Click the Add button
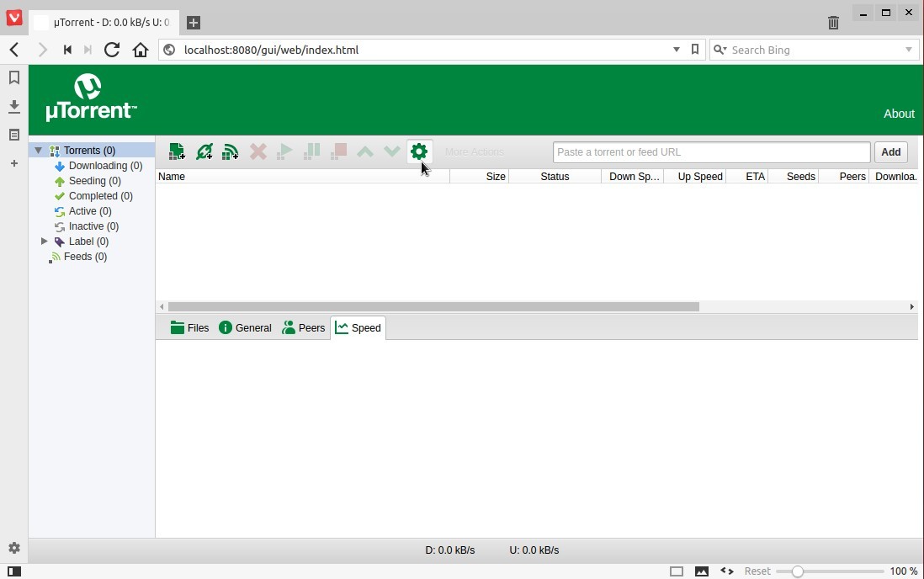 point(890,151)
